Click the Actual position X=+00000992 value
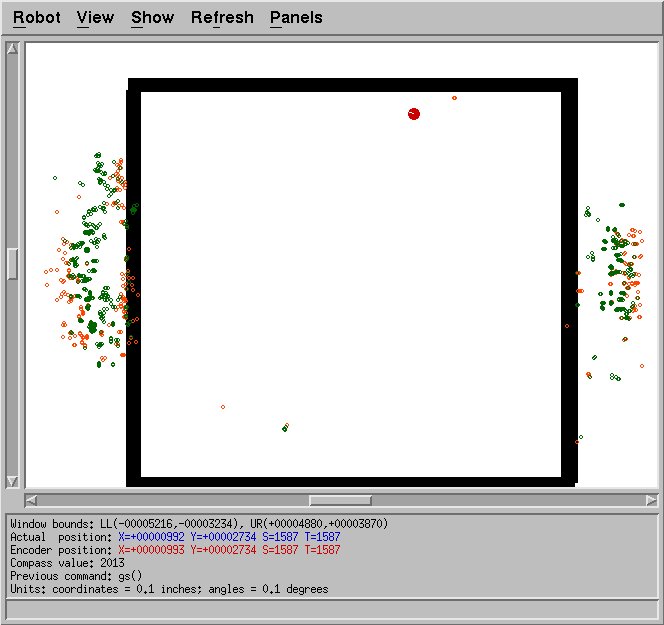664x625 pixels. click(x=152, y=537)
